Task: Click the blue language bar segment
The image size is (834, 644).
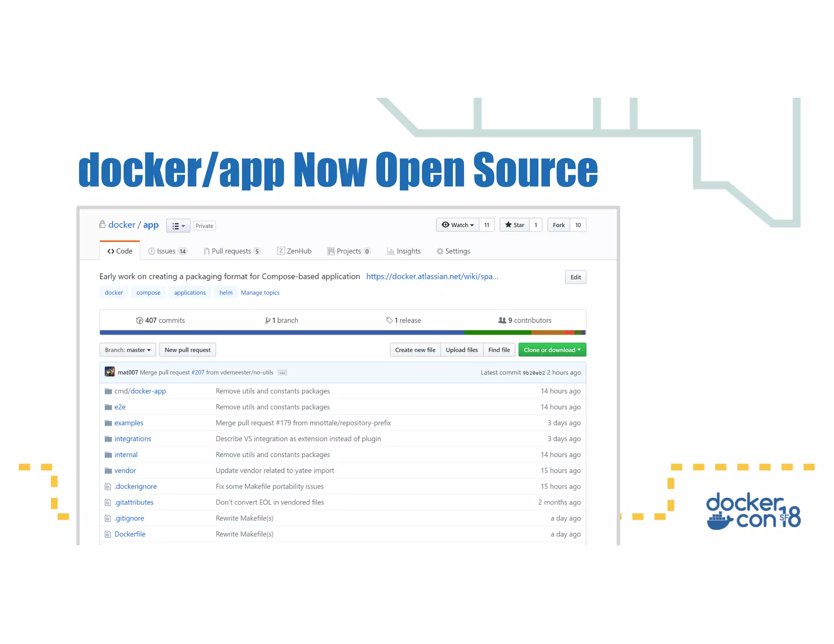Action: pos(282,333)
